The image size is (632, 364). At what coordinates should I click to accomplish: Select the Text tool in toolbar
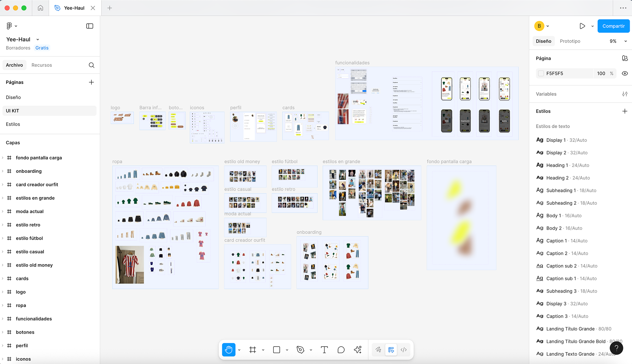(x=324, y=350)
